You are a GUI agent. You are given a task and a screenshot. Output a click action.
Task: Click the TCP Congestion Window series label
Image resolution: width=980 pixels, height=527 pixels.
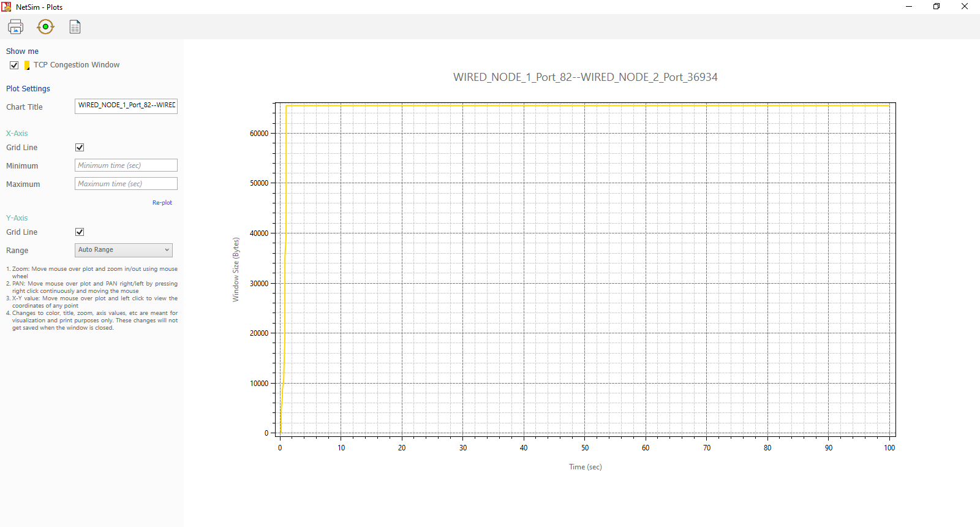(x=77, y=65)
